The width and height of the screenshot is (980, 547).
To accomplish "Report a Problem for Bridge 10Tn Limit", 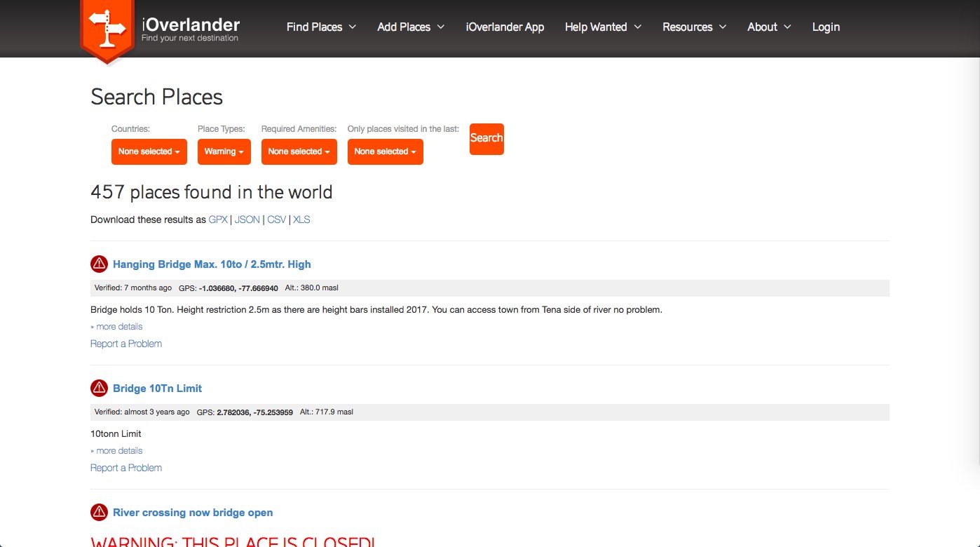I will 126,468.
